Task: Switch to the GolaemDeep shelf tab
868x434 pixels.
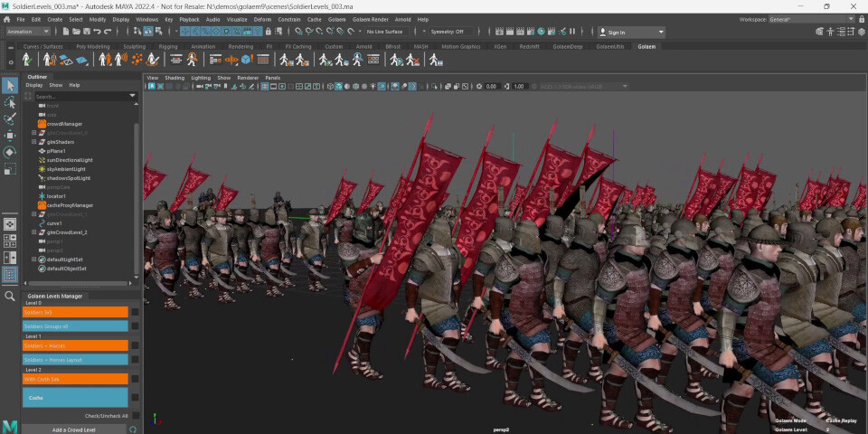Action: (568, 46)
